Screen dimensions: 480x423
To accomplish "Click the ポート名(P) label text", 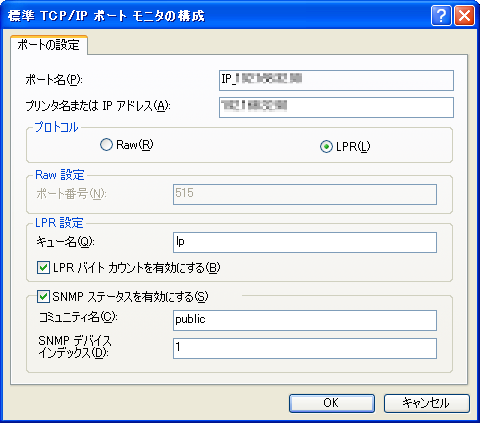I will [x=54, y=80].
